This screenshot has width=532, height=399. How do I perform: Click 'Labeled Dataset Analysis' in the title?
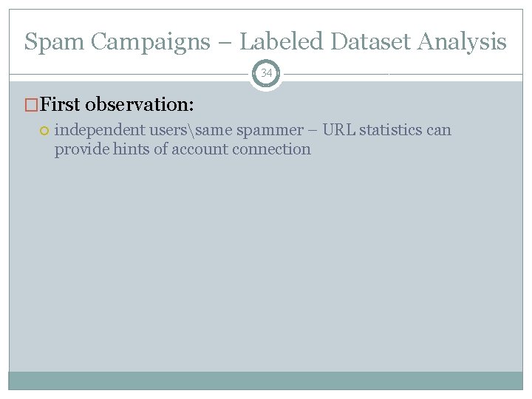click(x=373, y=42)
